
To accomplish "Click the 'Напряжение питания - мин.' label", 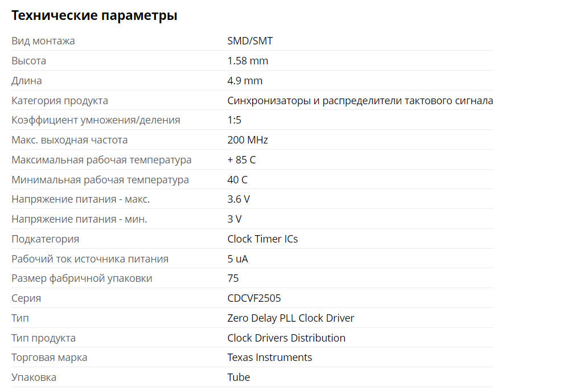I will point(79,219).
